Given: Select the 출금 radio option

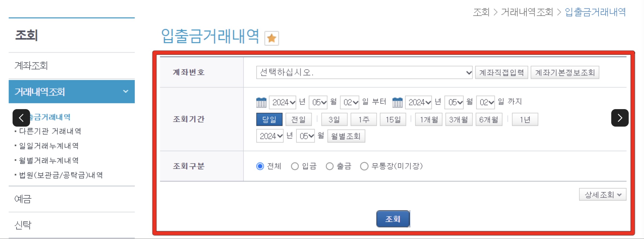Looking at the screenshot, I should pyautogui.click(x=330, y=166).
